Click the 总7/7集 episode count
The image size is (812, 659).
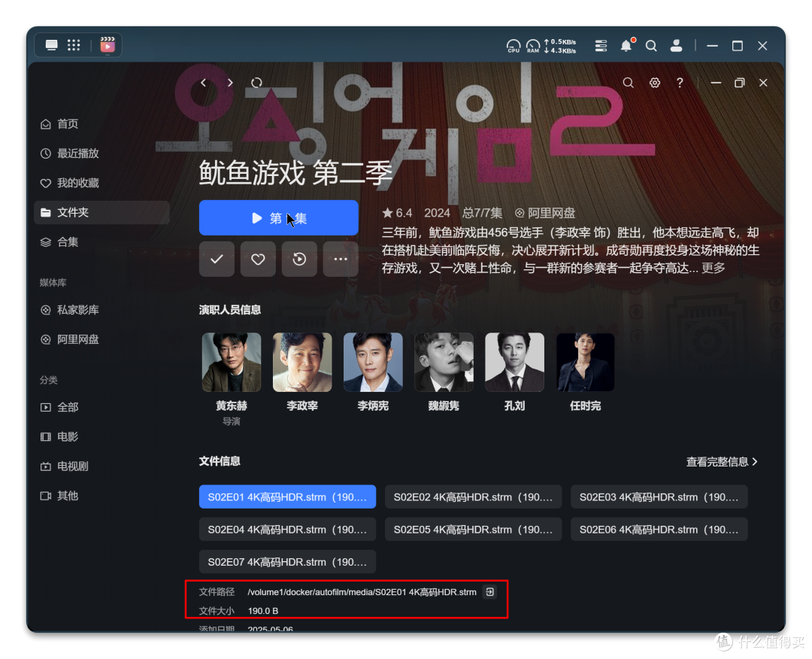[482, 213]
